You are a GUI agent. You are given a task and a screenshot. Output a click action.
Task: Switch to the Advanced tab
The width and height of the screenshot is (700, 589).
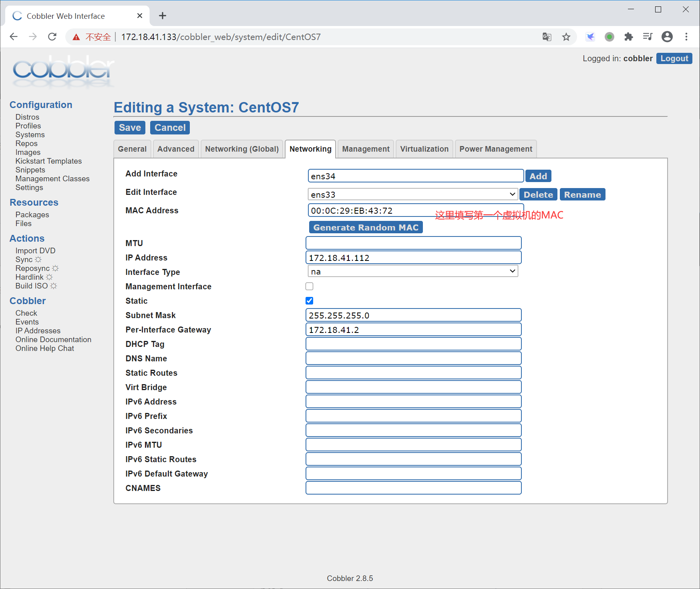[176, 149]
